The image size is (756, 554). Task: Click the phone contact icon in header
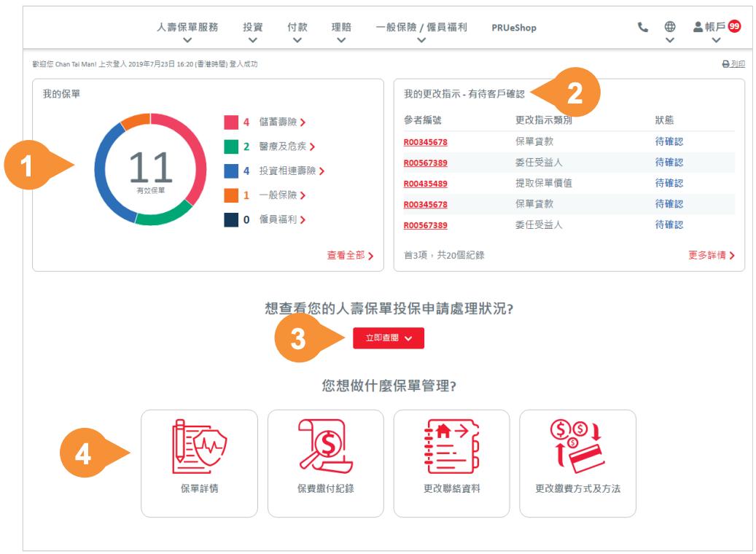(641, 28)
